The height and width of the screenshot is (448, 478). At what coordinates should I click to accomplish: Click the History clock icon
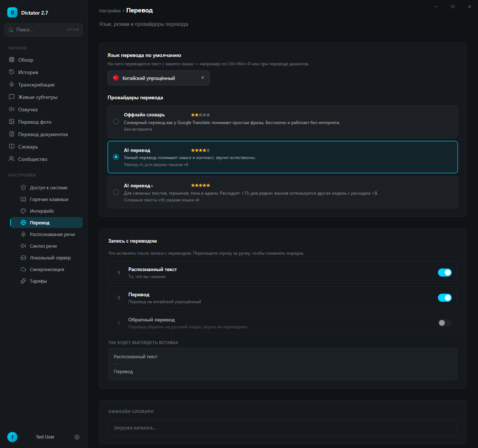click(x=12, y=72)
